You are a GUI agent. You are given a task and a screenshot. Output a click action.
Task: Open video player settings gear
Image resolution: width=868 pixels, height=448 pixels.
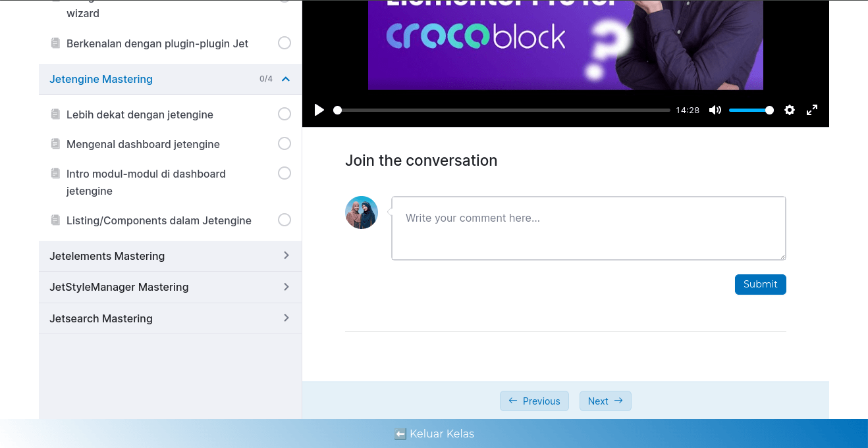[790, 110]
